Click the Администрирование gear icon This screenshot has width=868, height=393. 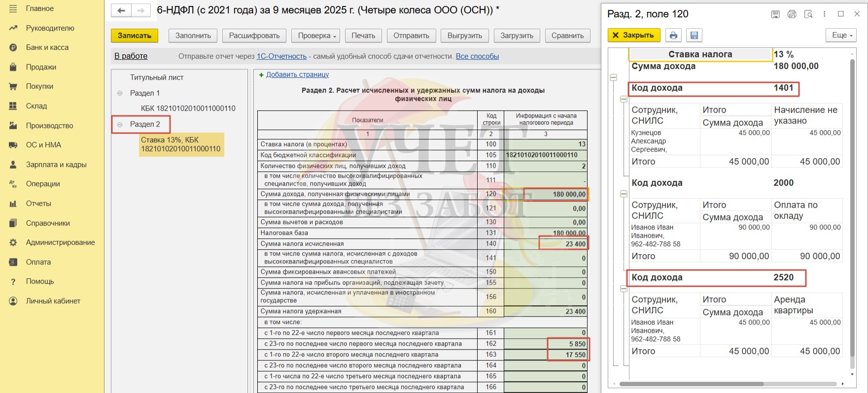tap(13, 242)
